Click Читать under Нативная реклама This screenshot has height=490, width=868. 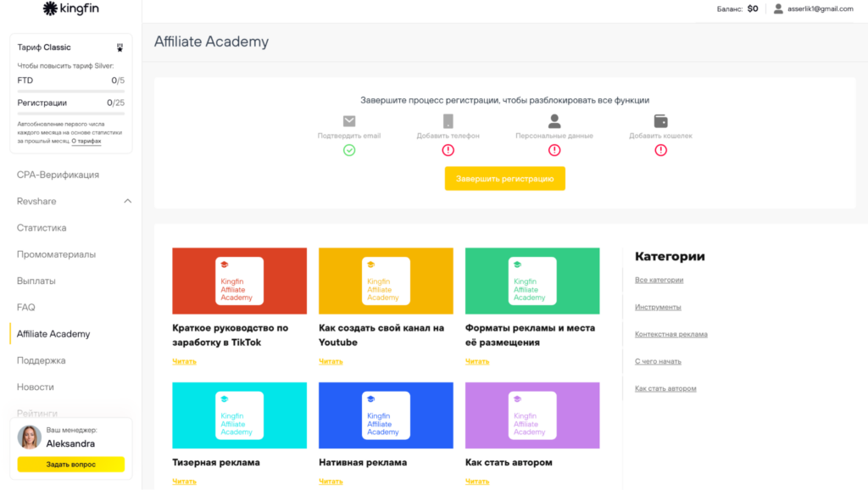click(x=331, y=482)
